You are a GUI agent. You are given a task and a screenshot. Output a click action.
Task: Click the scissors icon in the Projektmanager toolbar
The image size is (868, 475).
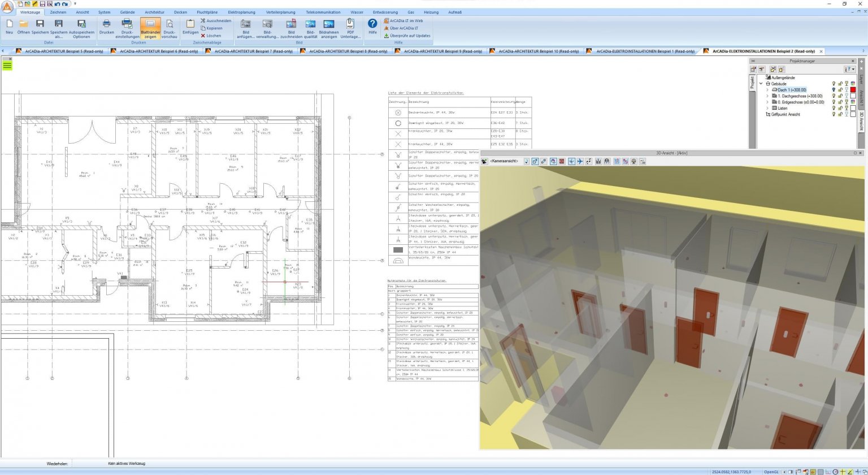(x=773, y=69)
